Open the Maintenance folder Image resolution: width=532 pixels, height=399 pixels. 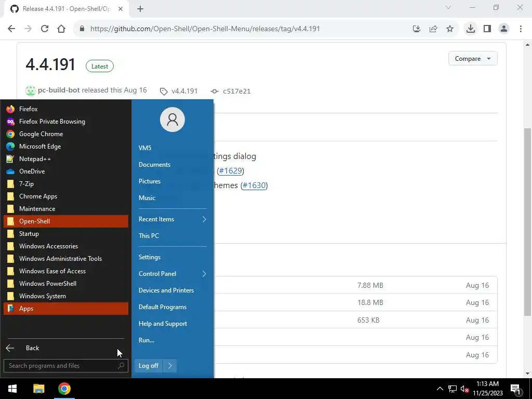(x=66, y=209)
